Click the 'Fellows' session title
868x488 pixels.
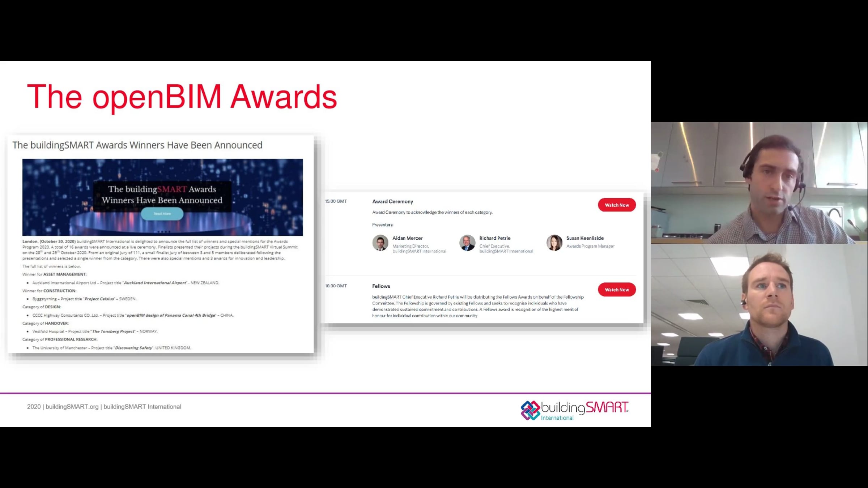[x=381, y=286]
